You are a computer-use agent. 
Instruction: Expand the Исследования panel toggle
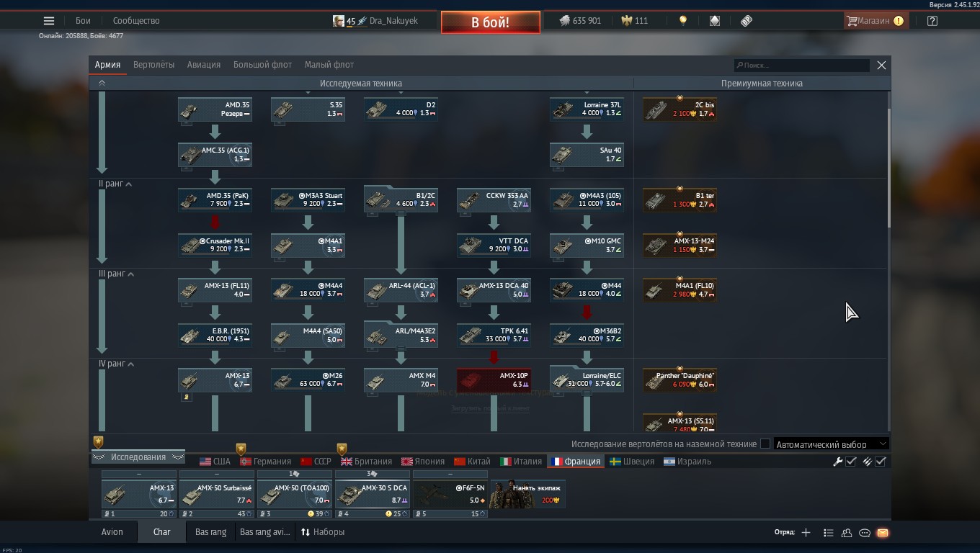[x=138, y=457]
